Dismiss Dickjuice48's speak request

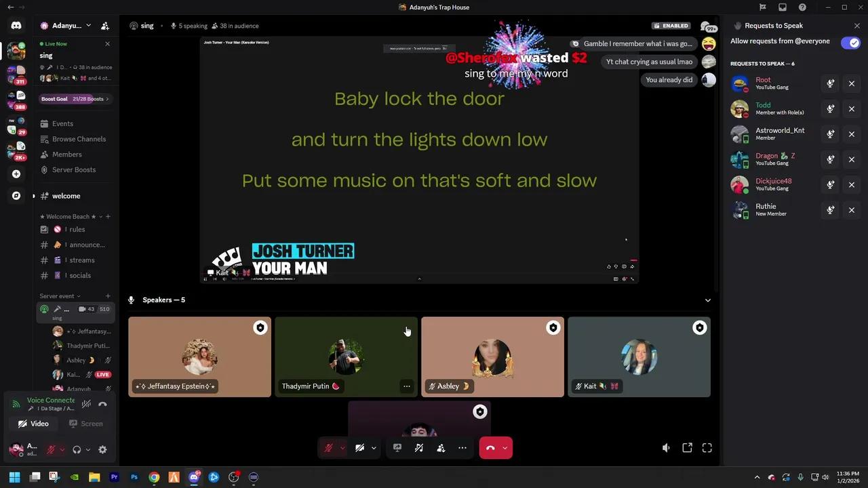coord(852,184)
